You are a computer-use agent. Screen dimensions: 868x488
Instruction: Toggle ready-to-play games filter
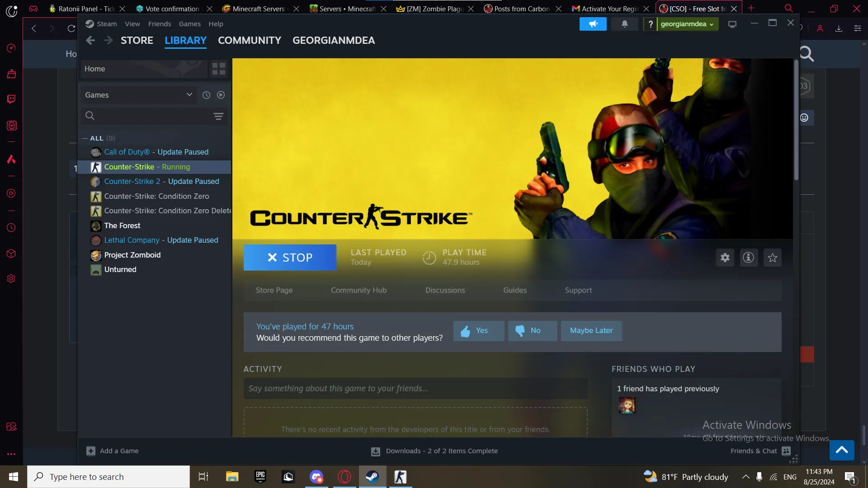(x=221, y=95)
